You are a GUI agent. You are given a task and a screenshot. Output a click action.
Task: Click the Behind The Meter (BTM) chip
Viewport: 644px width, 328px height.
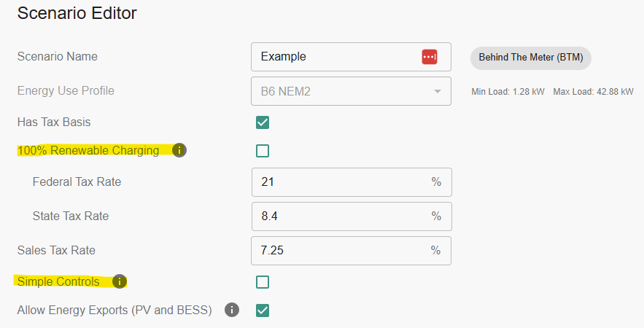tap(530, 58)
